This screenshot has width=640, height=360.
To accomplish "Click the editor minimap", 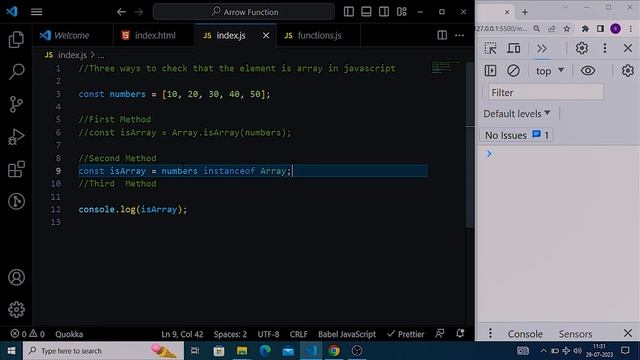I will coord(445,67).
